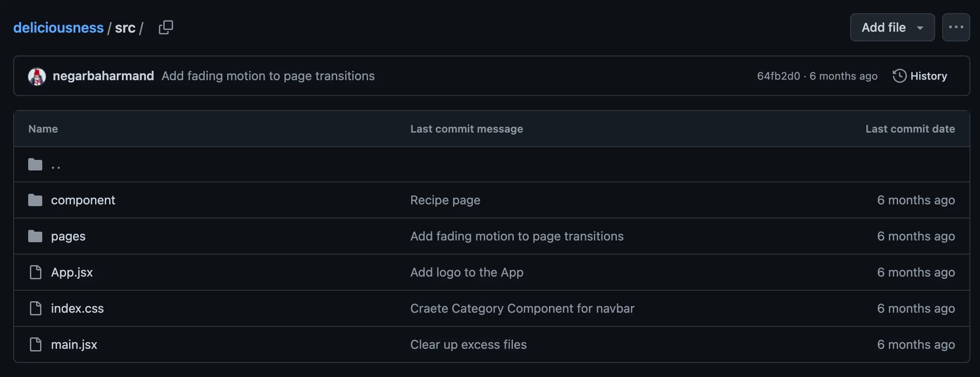
Task: Open the index.css file
Action: pos(77,308)
